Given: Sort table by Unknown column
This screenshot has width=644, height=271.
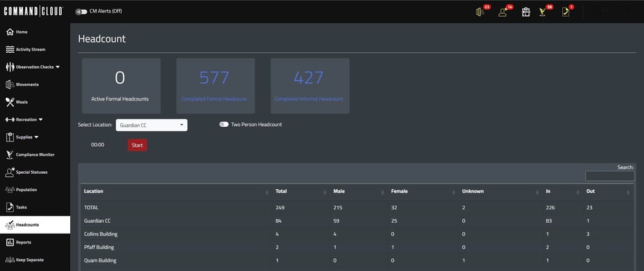Looking at the screenshot, I should click(500, 191).
